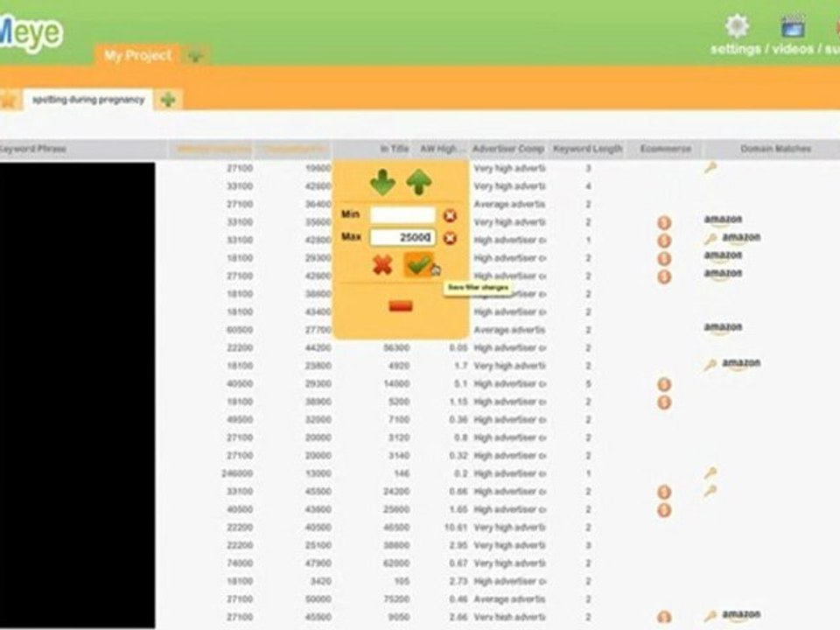Click the red minus bar in the filter popup

tap(400, 306)
